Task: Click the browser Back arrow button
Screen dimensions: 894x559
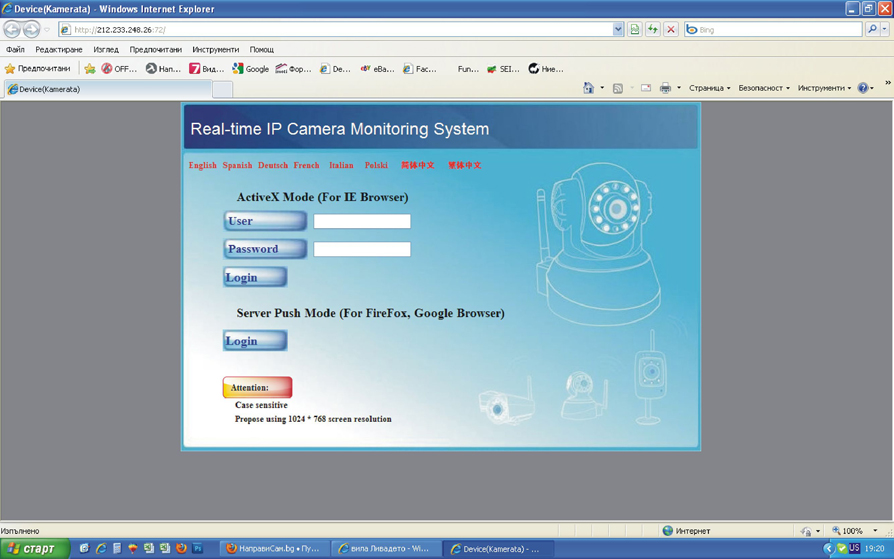Action: click(x=12, y=30)
